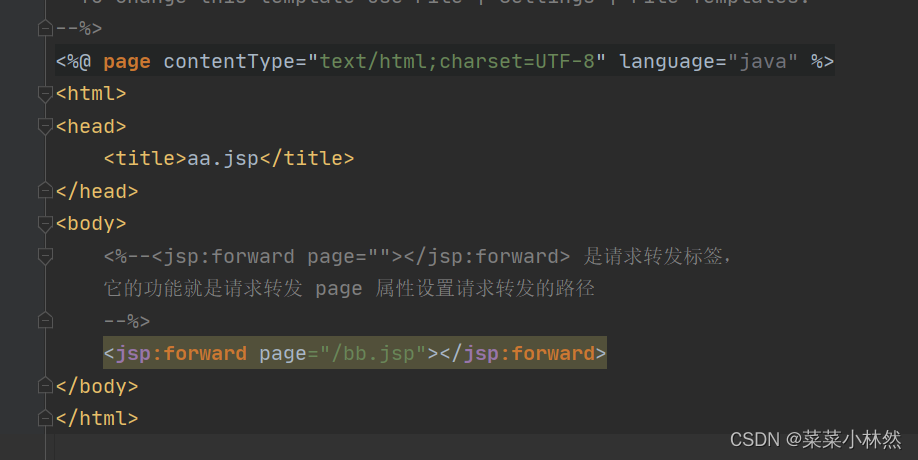The width and height of the screenshot is (918, 460).
Task: Fold the jsp:forward comment block start
Action: point(44,256)
